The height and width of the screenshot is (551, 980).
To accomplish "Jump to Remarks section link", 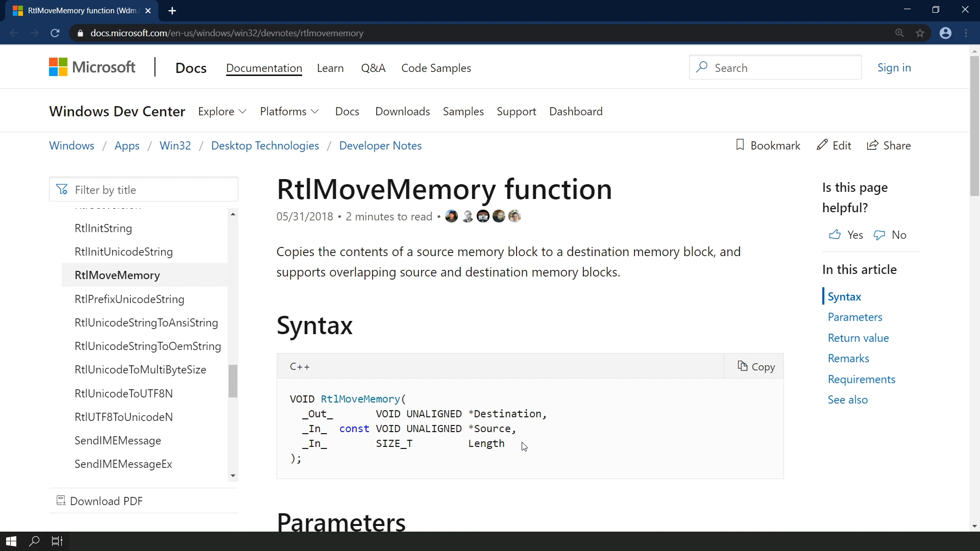I will coord(848,358).
